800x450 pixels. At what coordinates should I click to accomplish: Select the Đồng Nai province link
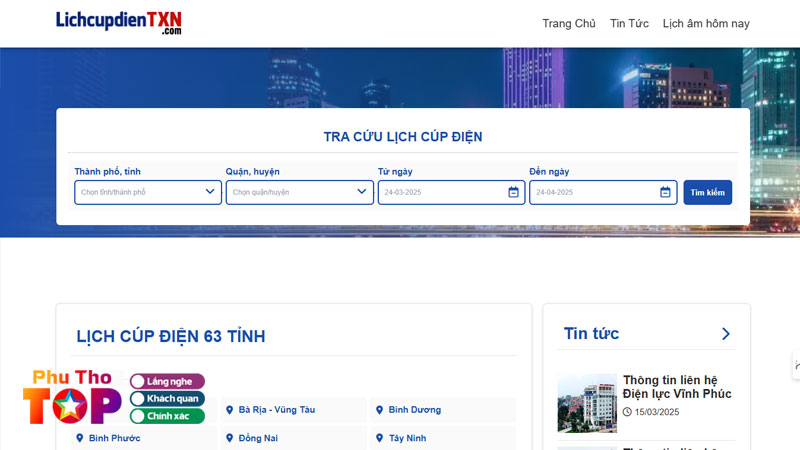258,438
